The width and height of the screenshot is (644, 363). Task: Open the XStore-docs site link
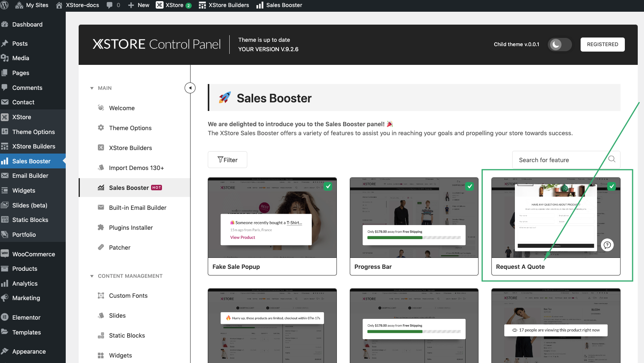pos(77,5)
